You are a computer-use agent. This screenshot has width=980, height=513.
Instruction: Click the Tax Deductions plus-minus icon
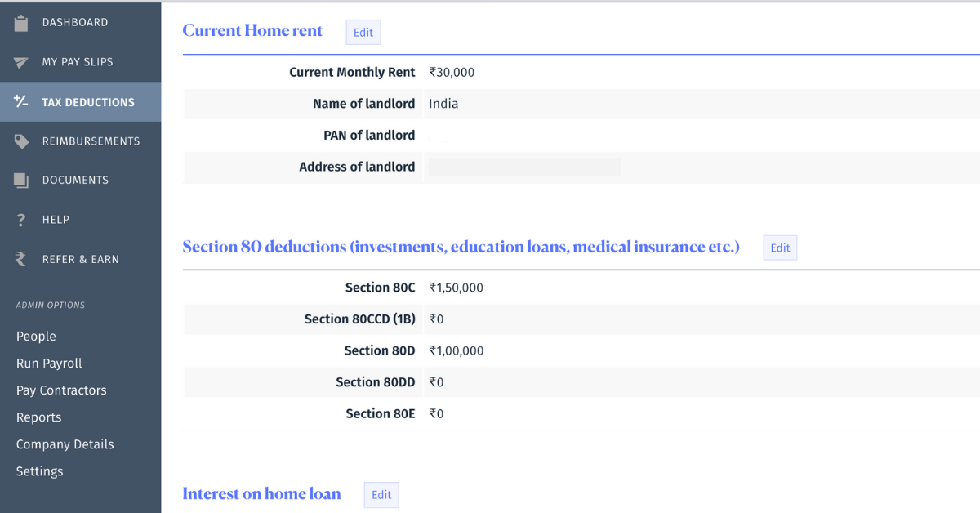pyautogui.click(x=21, y=102)
